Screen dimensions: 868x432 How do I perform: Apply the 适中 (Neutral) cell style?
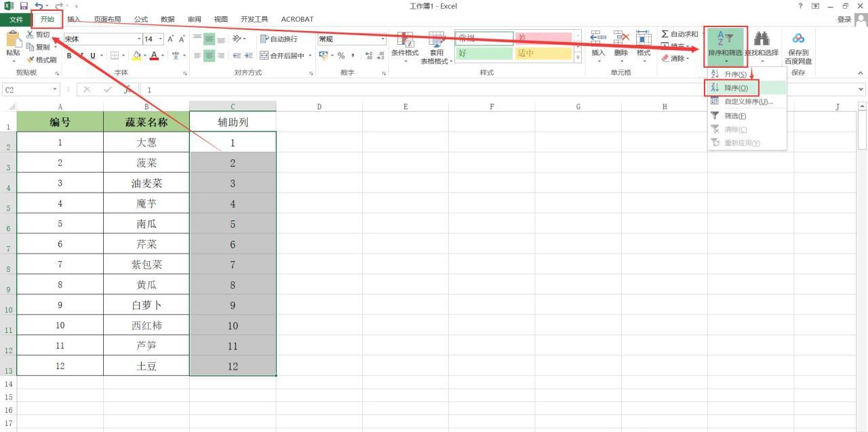click(x=543, y=53)
